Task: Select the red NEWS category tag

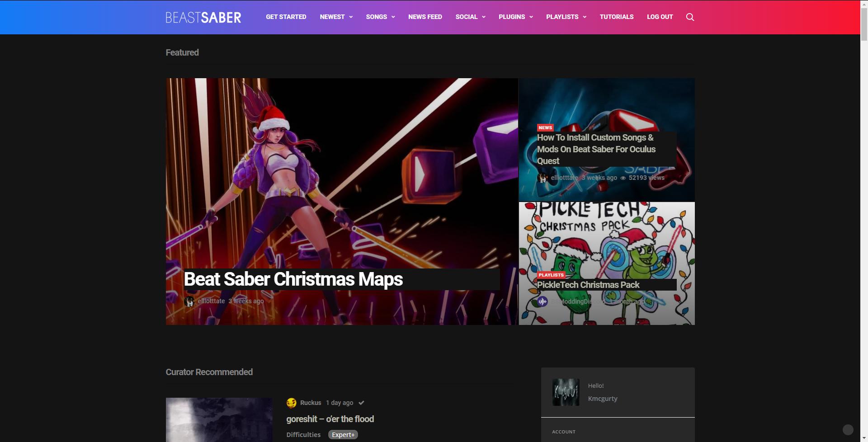Action: tap(545, 128)
